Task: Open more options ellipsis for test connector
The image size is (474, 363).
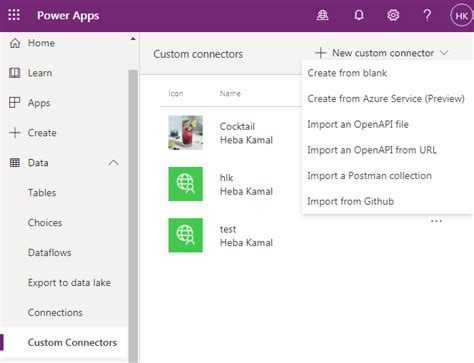Action: point(436,221)
